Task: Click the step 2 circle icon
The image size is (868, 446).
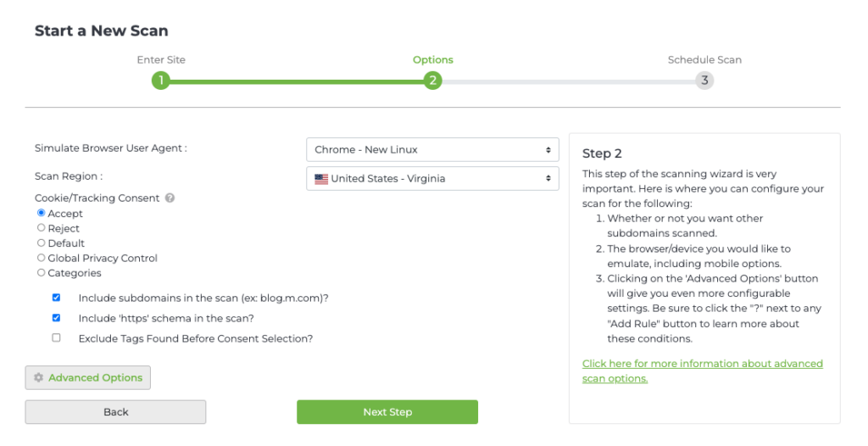Action: (432, 81)
